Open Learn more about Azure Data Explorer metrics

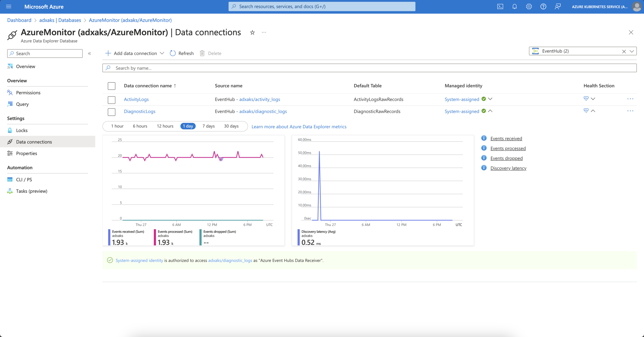coord(299,126)
